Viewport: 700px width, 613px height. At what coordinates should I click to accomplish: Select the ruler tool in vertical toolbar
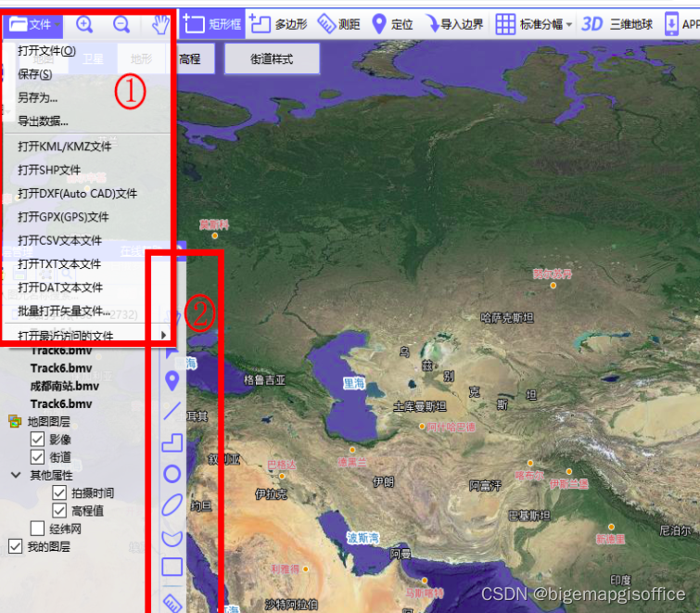pyautogui.click(x=172, y=603)
